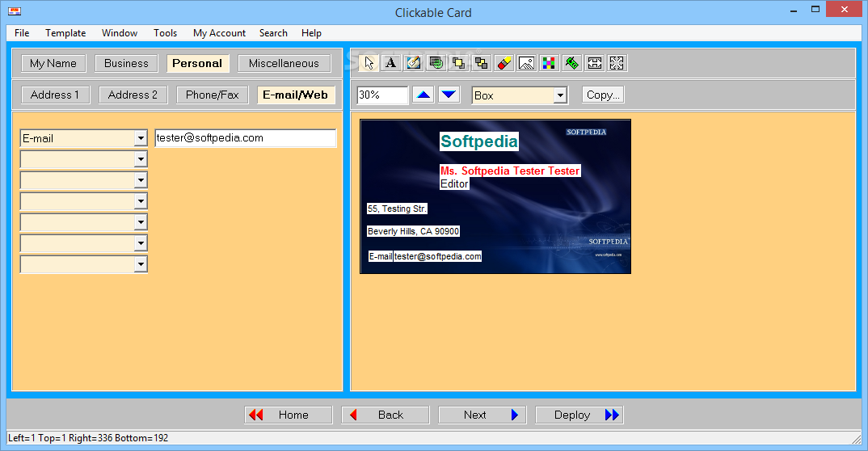Click the Next navigation button
The image size is (868, 451).
point(482,415)
